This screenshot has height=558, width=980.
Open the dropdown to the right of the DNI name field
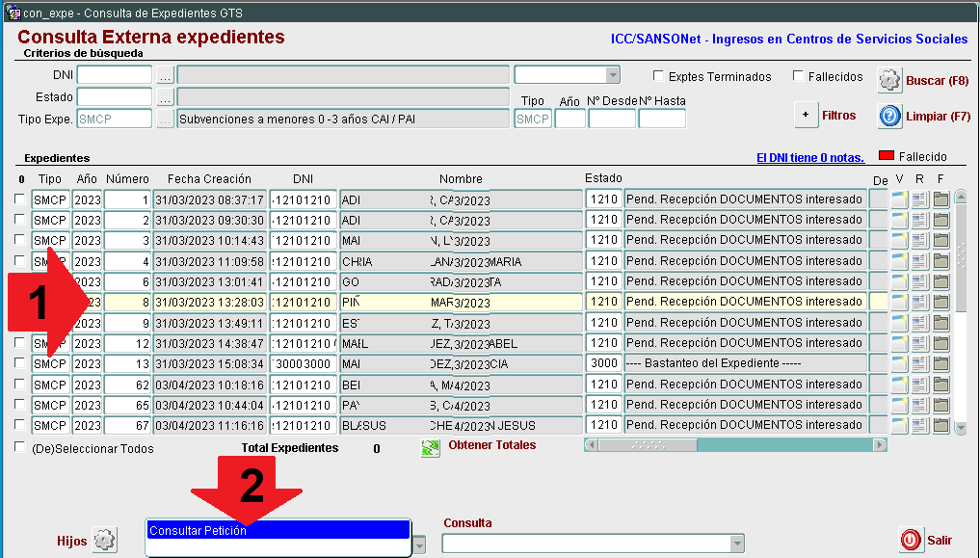[x=613, y=75]
